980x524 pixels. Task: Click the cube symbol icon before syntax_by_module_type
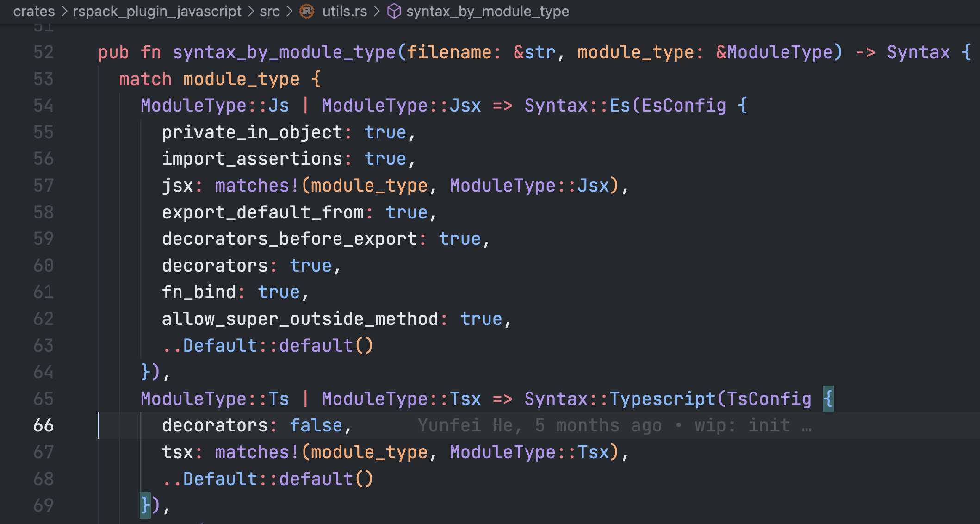click(394, 11)
